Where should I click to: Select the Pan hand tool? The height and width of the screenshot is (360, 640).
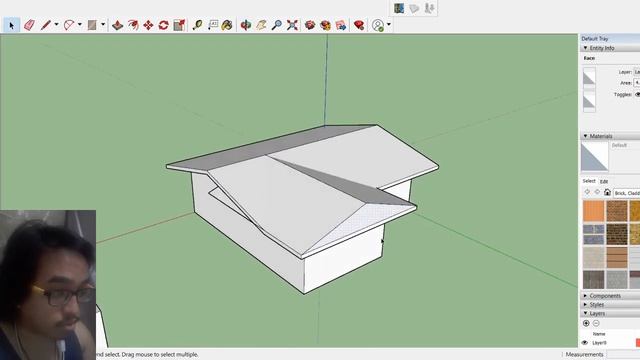click(x=261, y=25)
